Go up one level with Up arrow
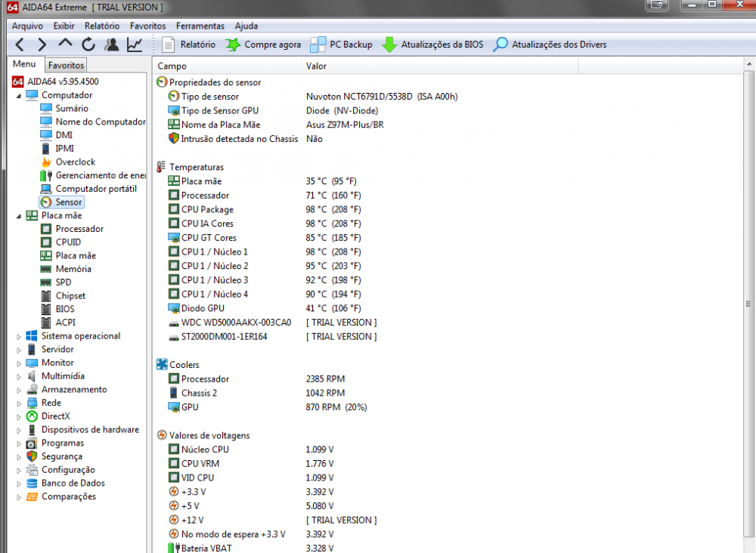This screenshot has height=553, width=756. (x=66, y=45)
